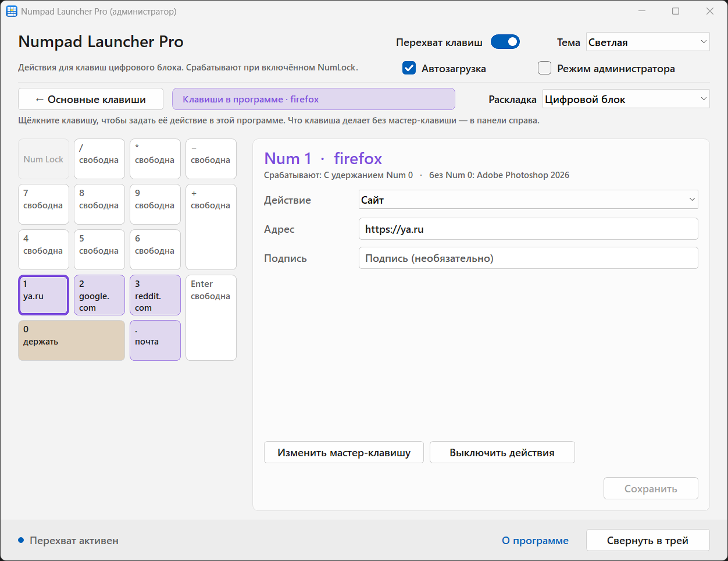
Task: Select the numpad Enter key tile
Action: [x=211, y=318]
